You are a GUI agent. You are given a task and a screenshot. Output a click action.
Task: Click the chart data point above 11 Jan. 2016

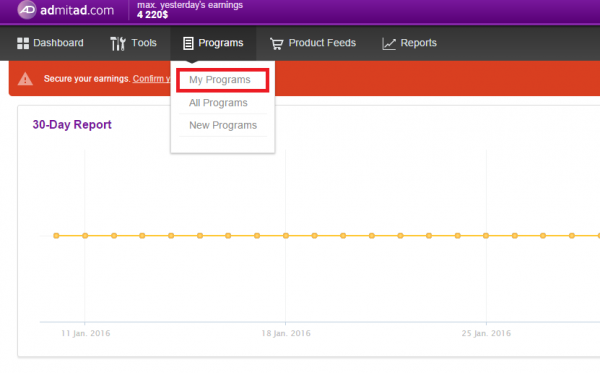85,236
